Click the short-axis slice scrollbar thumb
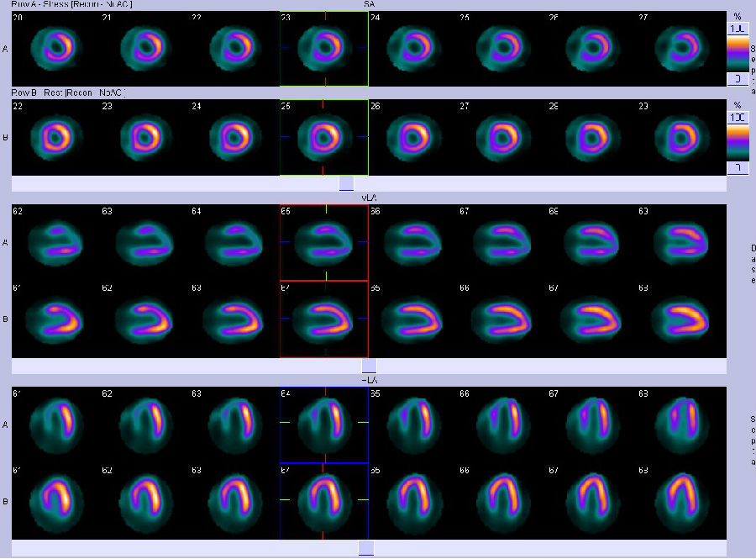This screenshot has width=756, height=559. [x=346, y=183]
